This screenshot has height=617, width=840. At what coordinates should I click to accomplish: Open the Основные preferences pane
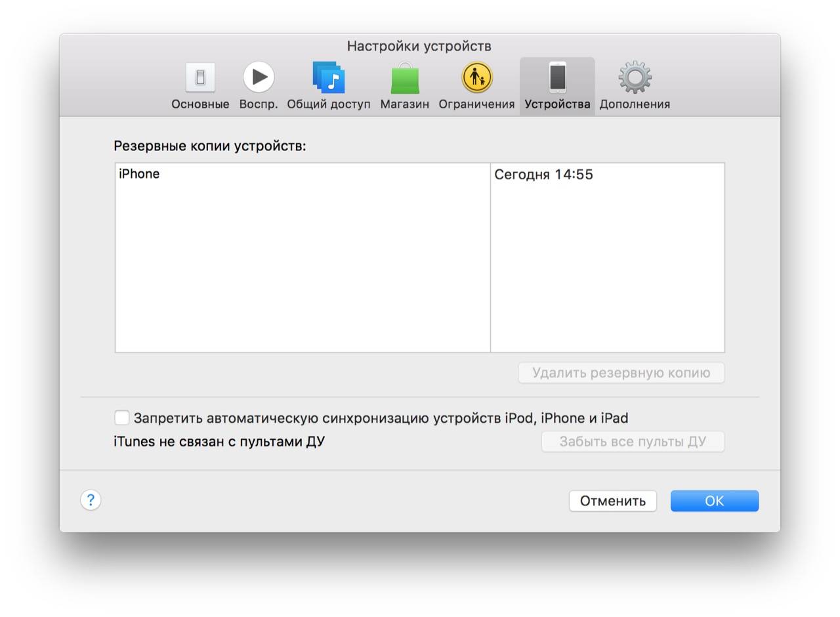200,86
